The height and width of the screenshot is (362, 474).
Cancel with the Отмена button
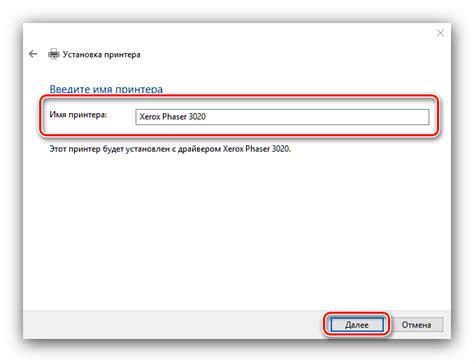[x=416, y=324]
